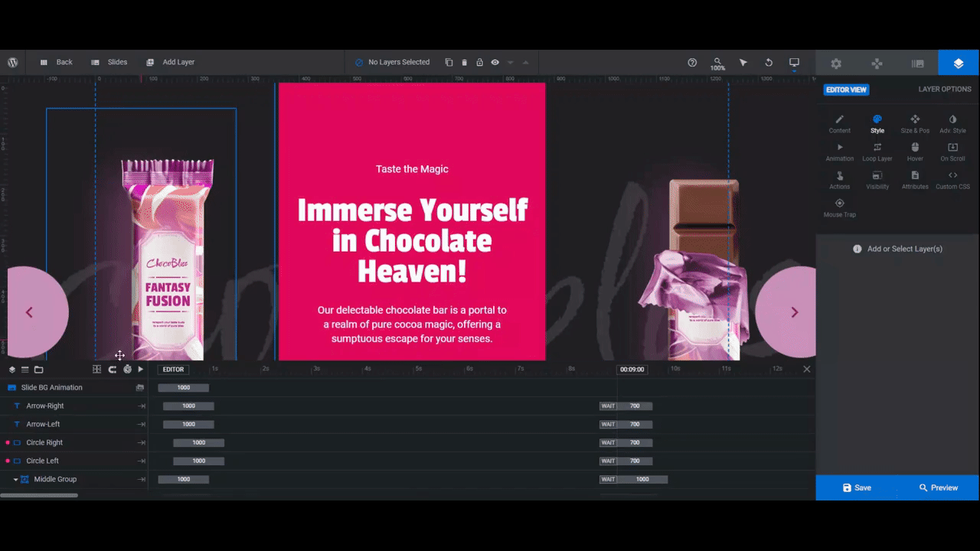Click the Arrow-Right frame arrow icon
The image size is (980, 551).
click(x=142, y=406)
